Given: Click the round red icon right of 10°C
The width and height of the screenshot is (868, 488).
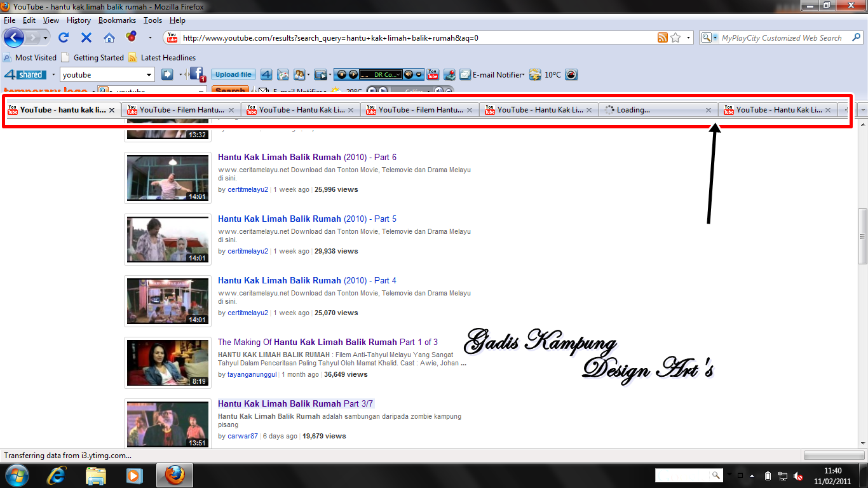Looking at the screenshot, I should (571, 74).
